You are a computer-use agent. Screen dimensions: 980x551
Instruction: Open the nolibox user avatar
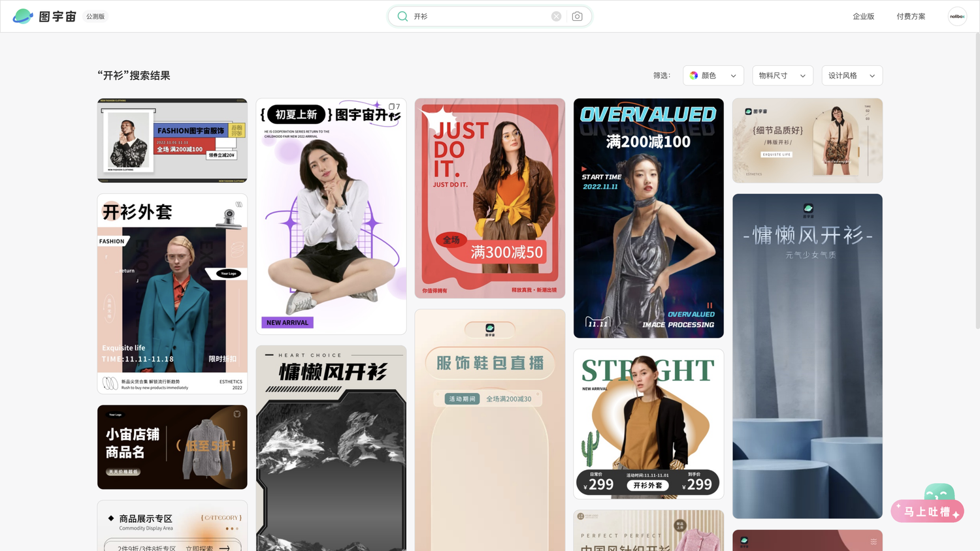point(957,16)
